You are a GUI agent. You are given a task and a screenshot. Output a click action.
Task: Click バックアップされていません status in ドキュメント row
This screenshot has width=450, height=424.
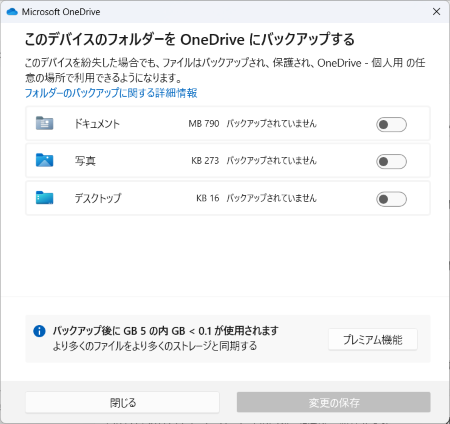point(271,124)
